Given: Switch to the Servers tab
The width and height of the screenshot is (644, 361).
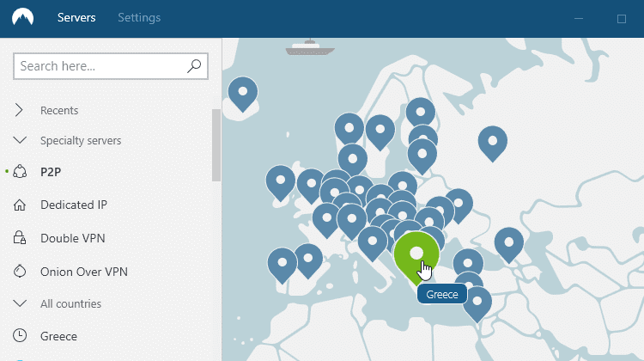Looking at the screenshot, I should pos(76,18).
